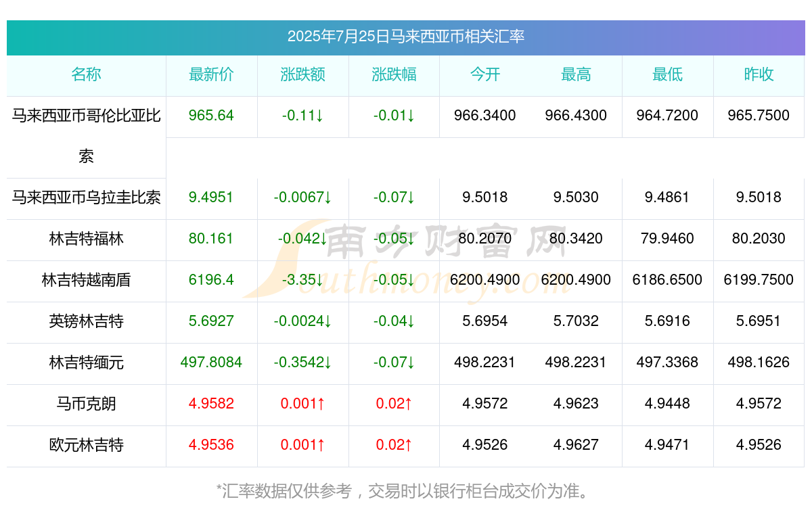This screenshot has height=512, width=812.
Task: Click previous close 6199.7500
Action: click(x=759, y=280)
